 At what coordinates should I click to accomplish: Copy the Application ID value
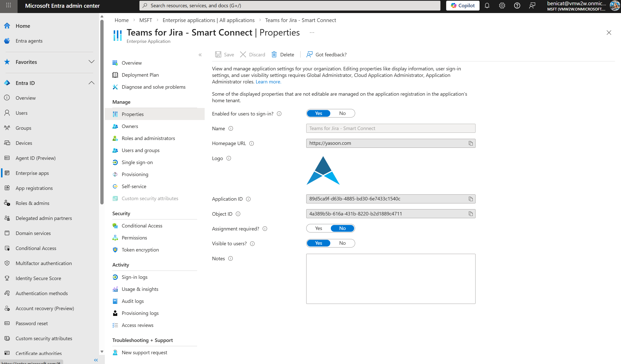point(471,199)
